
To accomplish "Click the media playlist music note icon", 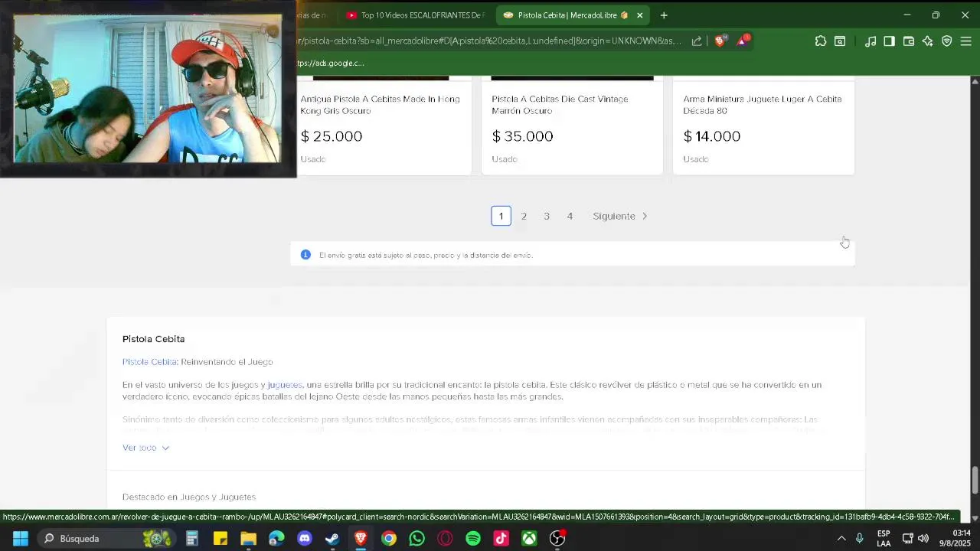I will 871,41.
